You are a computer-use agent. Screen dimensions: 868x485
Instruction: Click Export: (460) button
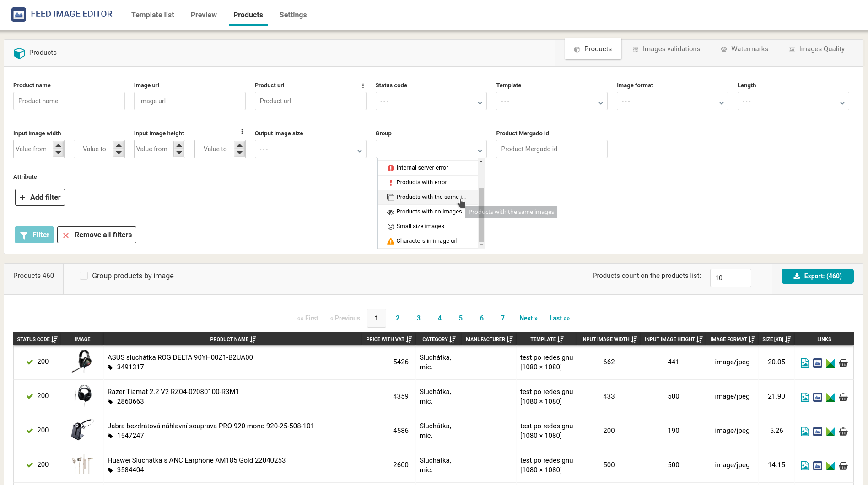tap(817, 276)
